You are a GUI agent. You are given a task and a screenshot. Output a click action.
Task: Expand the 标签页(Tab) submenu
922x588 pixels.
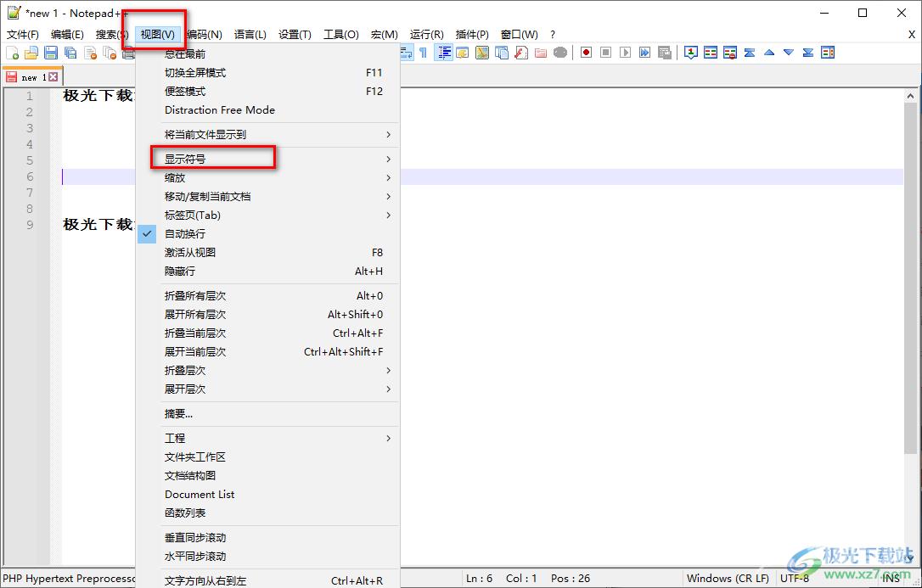(x=267, y=216)
